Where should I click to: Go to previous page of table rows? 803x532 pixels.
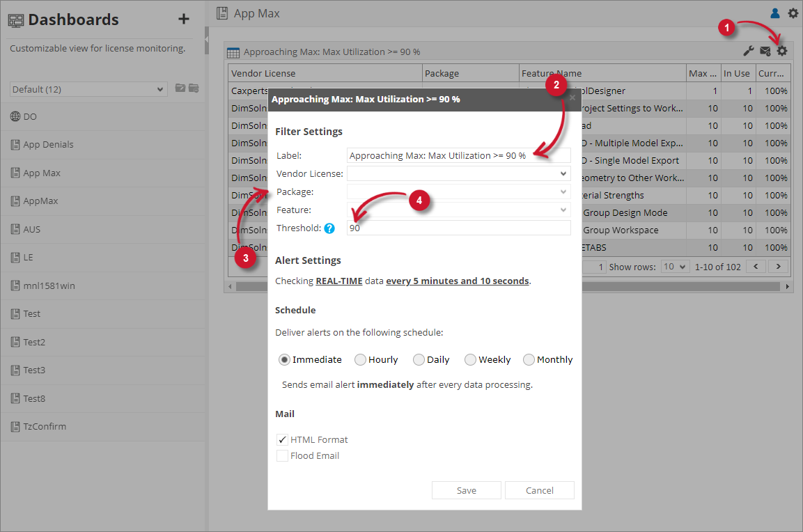tap(756, 267)
